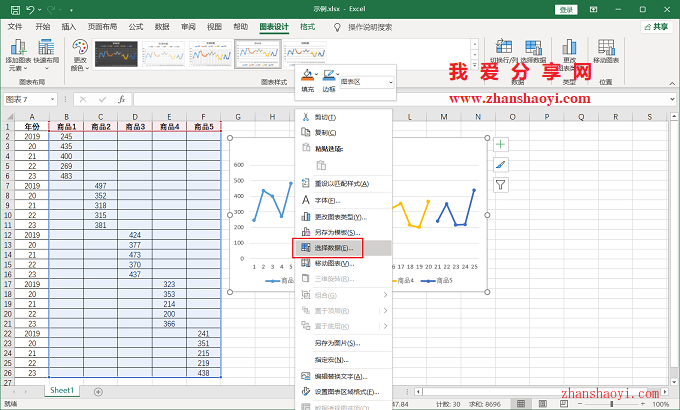Choose 字体(F)... from context menu

343,200
